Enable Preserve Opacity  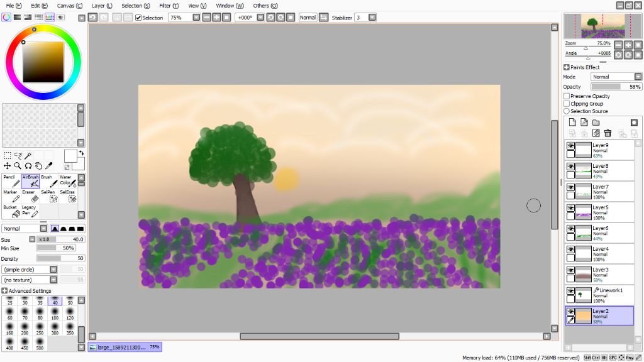coord(567,96)
